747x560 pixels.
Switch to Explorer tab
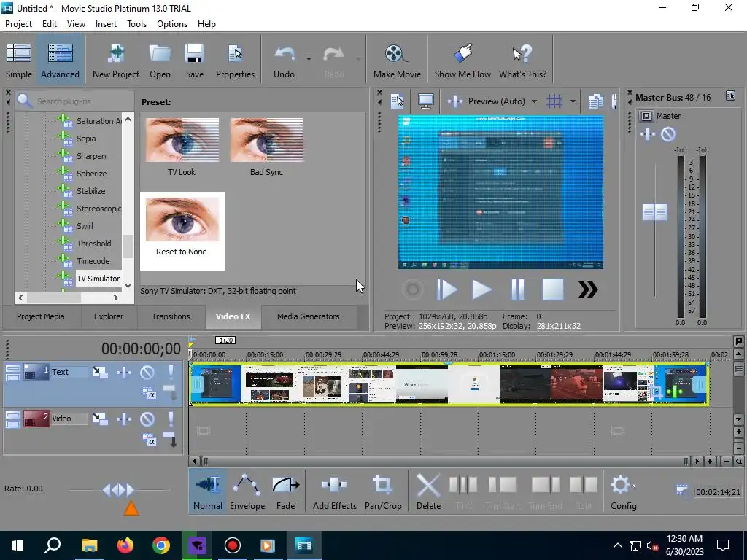click(x=109, y=316)
